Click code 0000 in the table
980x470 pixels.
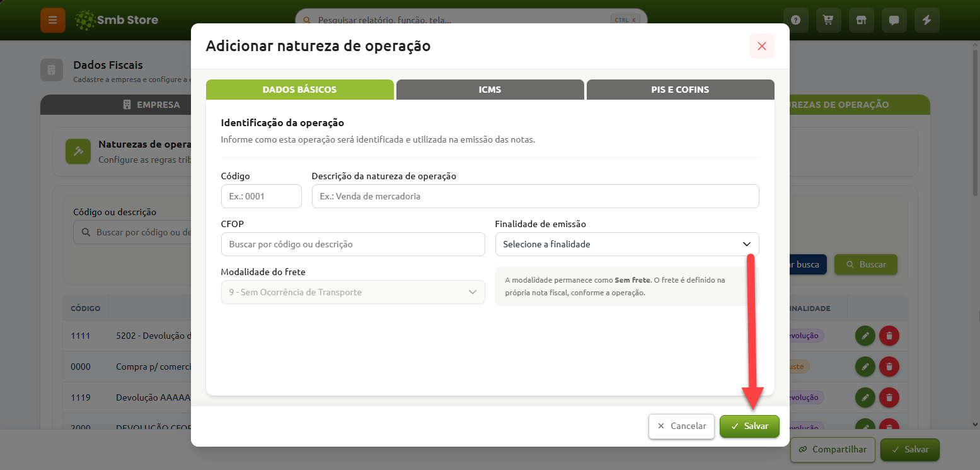tap(81, 367)
